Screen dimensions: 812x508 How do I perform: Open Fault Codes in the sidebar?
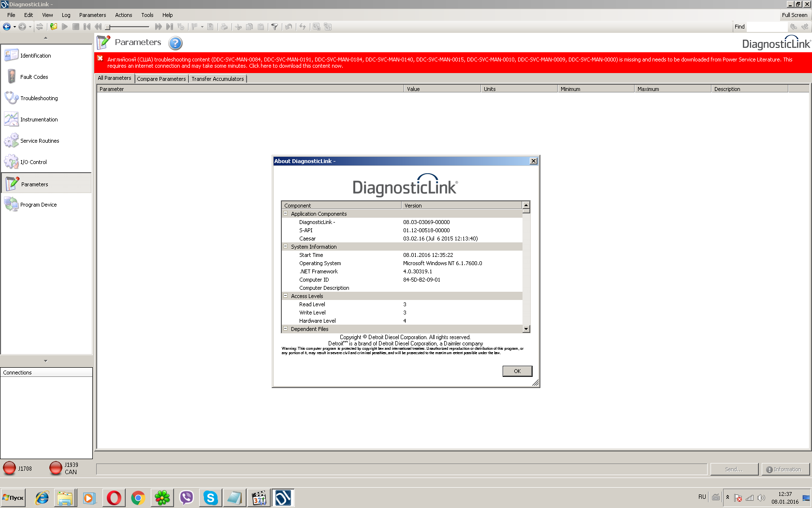(46, 77)
